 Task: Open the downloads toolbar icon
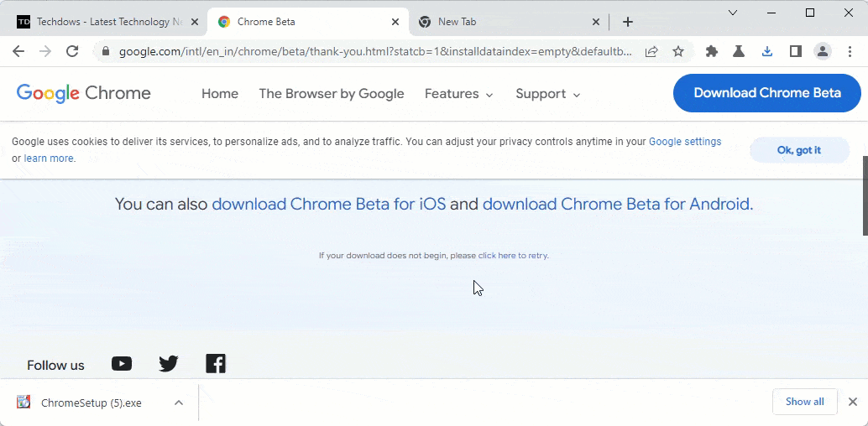[766, 51]
